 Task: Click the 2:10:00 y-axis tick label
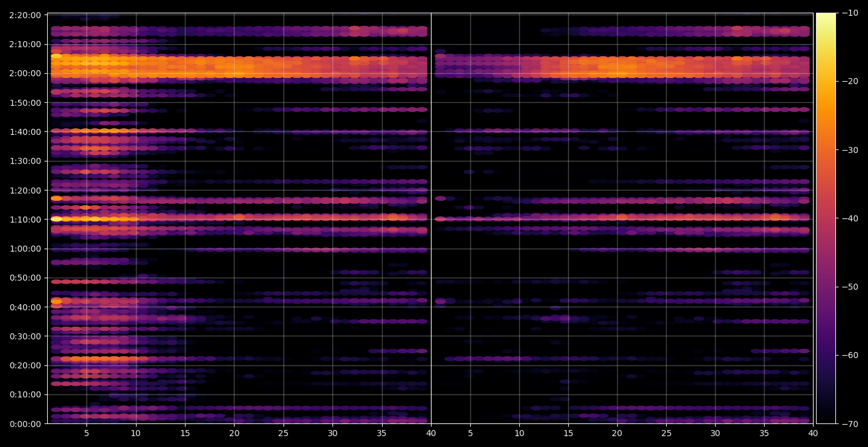pyautogui.click(x=25, y=44)
